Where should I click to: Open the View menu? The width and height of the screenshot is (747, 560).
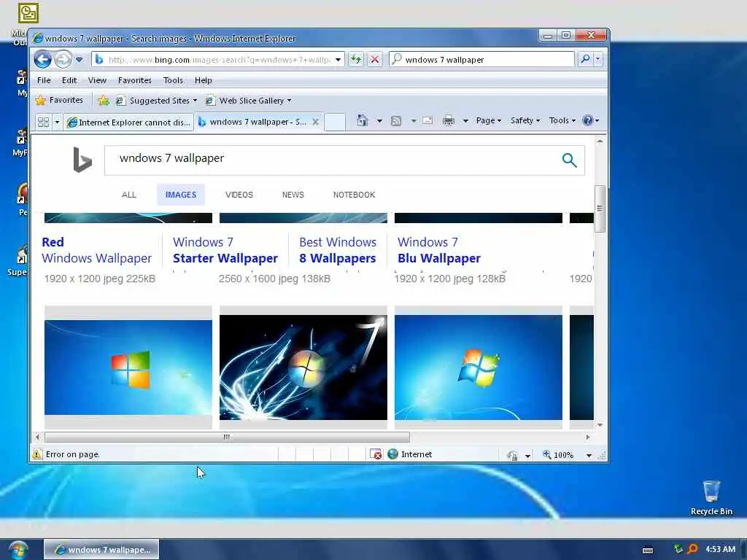(x=97, y=80)
